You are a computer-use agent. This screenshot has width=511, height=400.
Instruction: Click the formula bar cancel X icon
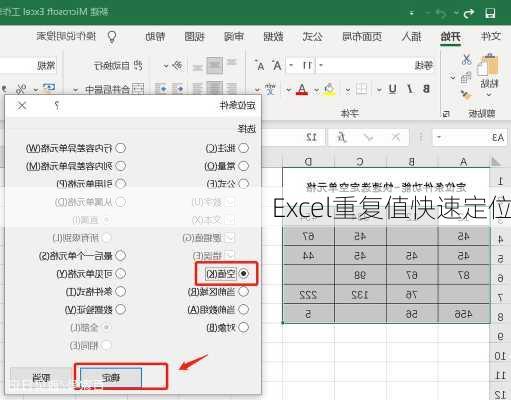coord(396,137)
